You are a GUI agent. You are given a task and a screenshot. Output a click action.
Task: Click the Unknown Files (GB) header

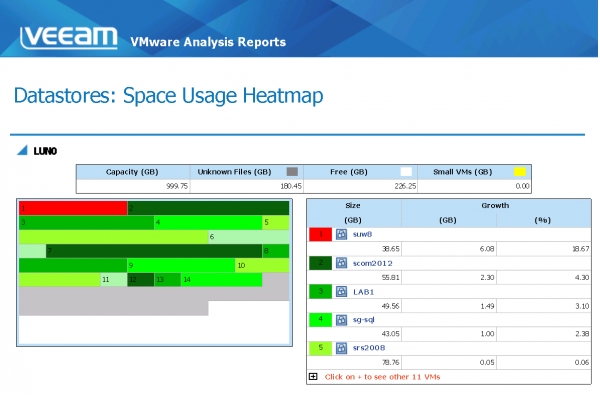(247, 172)
